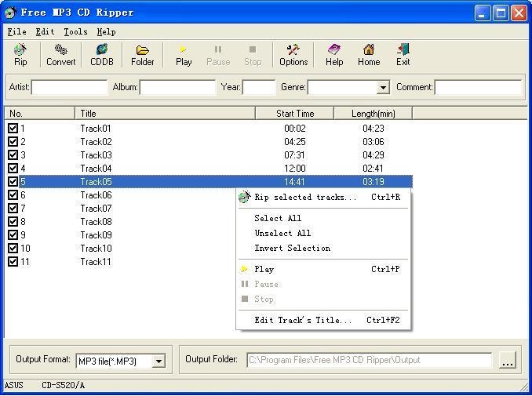Open the Help menu in the menu bar
The width and height of the screenshot is (532, 396).
tap(107, 32)
